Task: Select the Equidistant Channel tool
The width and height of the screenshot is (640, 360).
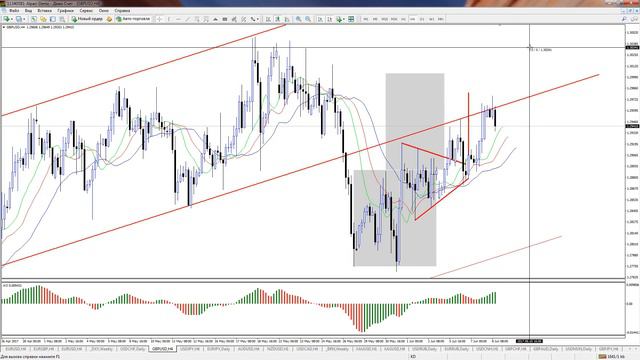Action: (x=197, y=19)
